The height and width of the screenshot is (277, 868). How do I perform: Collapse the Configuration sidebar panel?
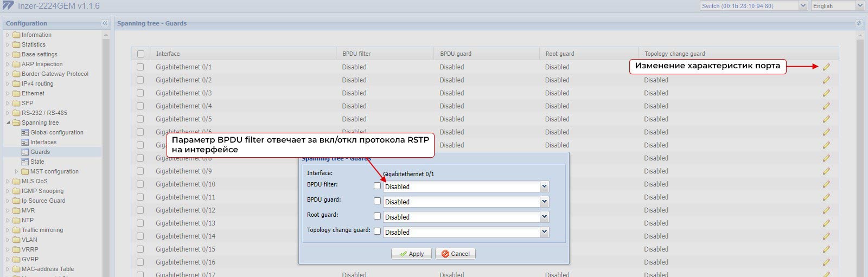tap(105, 23)
